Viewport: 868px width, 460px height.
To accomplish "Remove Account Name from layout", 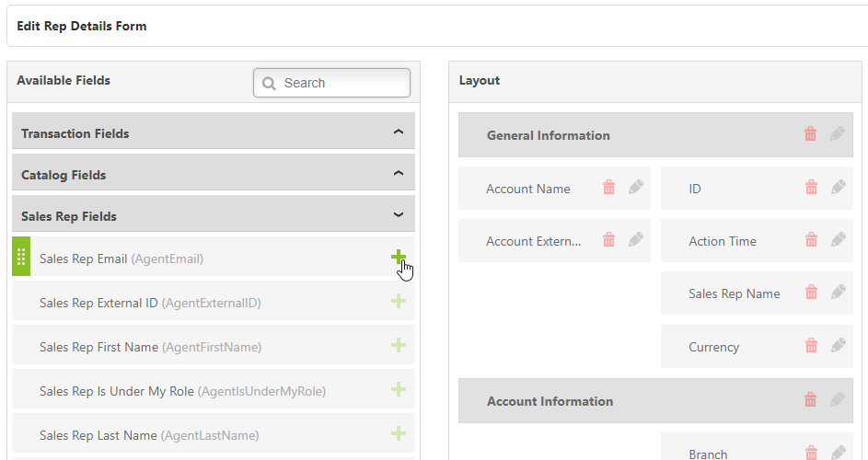I will tap(609, 188).
